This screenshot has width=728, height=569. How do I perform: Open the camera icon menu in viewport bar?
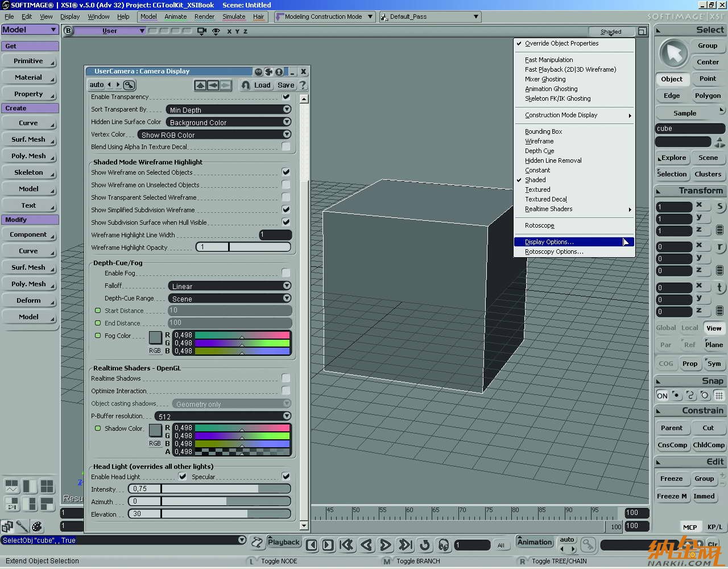[x=201, y=31]
